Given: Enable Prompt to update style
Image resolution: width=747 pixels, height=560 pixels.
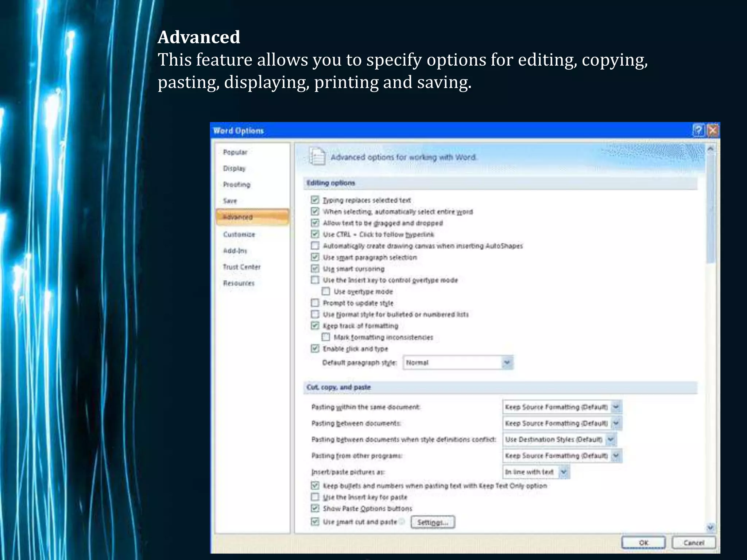Looking at the screenshot, I should coord(315,303).
